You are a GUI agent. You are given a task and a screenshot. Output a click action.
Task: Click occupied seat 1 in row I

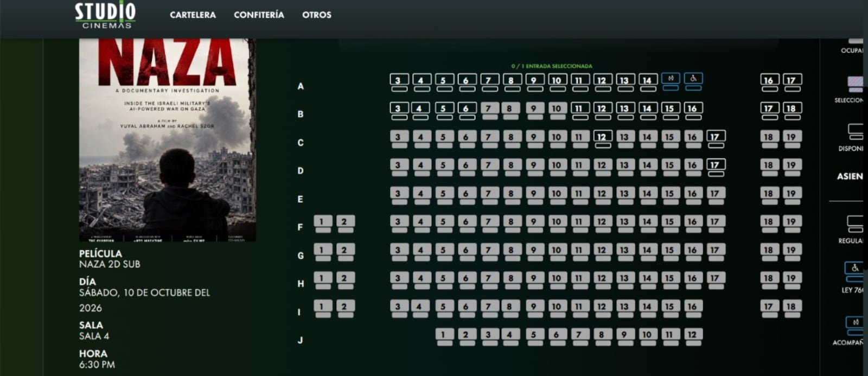pos(323,308)
